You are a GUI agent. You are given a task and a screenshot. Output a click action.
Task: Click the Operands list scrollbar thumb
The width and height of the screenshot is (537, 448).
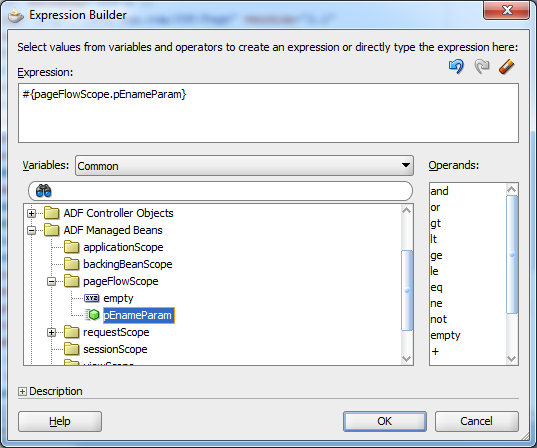[512, 254]
